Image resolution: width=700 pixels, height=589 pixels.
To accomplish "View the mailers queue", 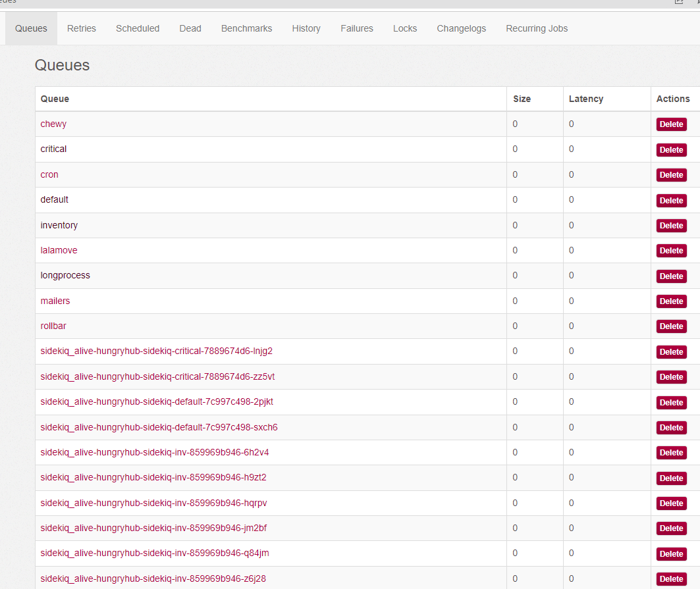I will click(x=55, y=301).
